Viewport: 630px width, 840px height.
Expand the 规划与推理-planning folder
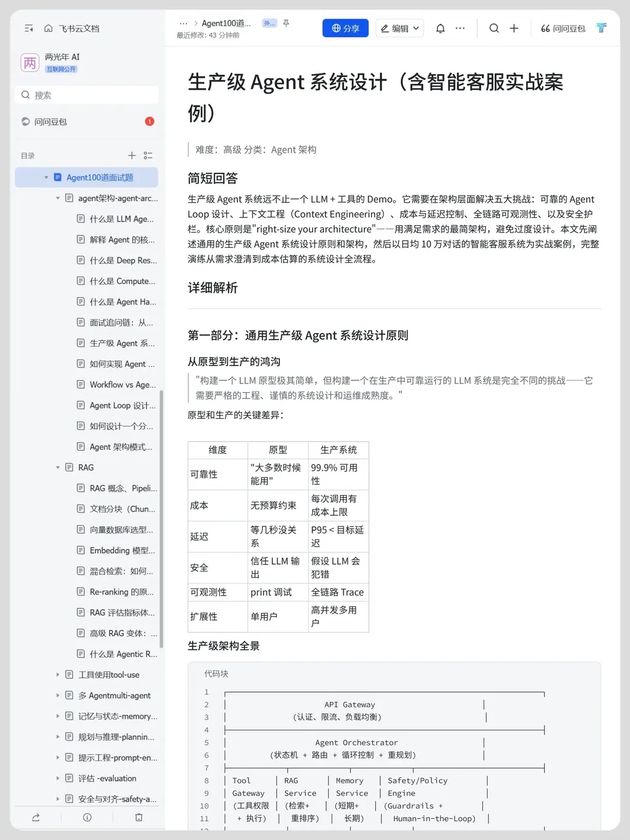click(58, 737)
